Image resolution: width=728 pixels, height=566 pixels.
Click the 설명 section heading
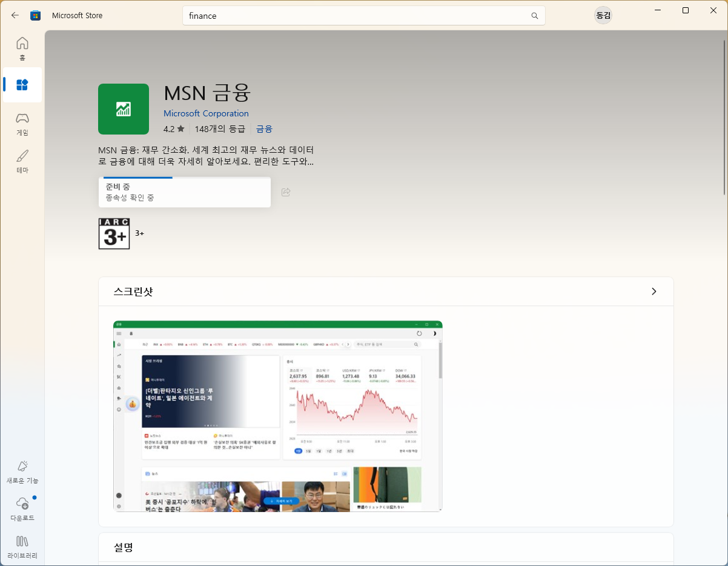click(x=124, y=547)
